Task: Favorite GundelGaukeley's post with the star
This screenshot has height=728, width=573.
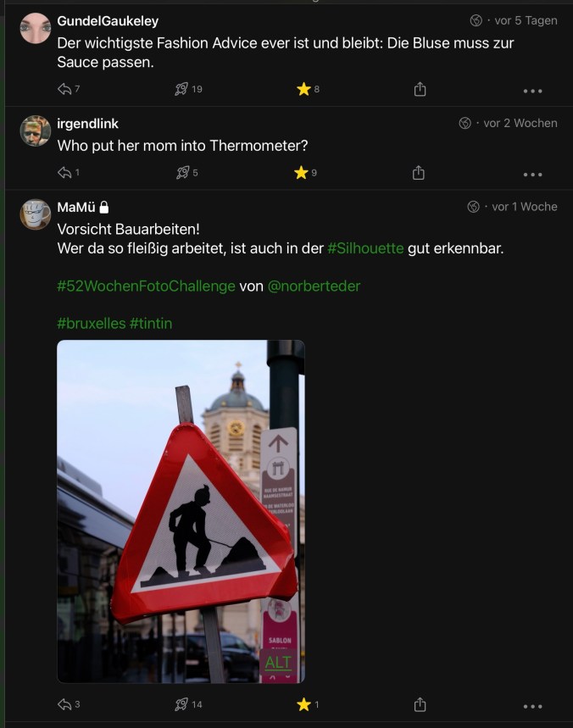Action: click(303, 89)
